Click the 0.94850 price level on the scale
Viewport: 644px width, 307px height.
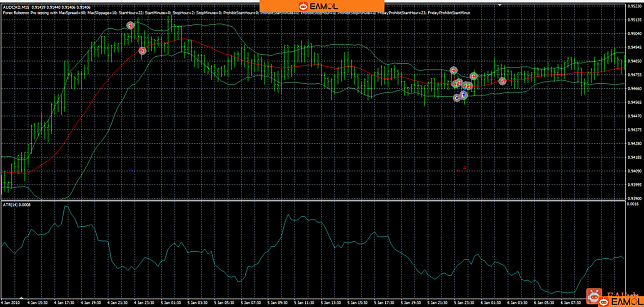pos(635,60)
